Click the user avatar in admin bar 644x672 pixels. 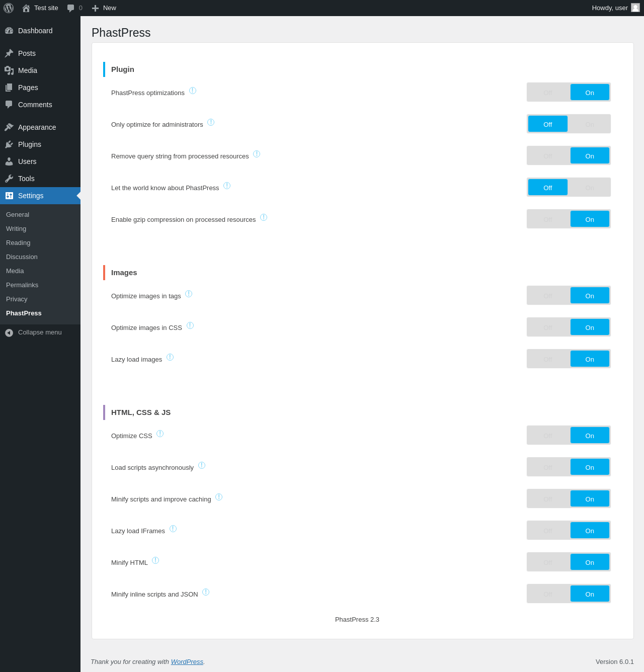[x=635, y=8]
